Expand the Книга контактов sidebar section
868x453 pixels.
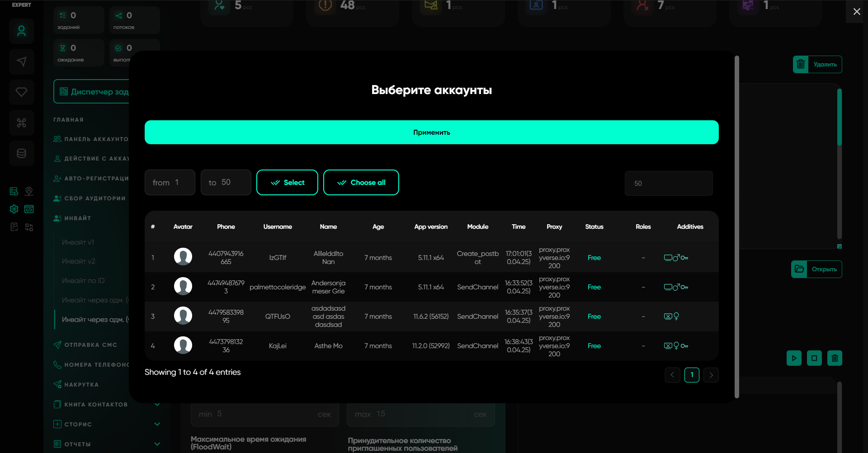point(157,404)
